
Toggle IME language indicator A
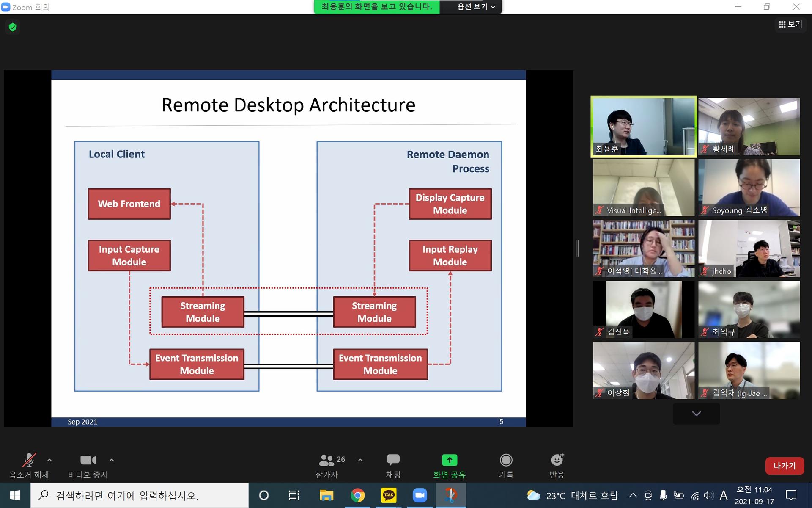pyautogui.click(x=724, y=495)
